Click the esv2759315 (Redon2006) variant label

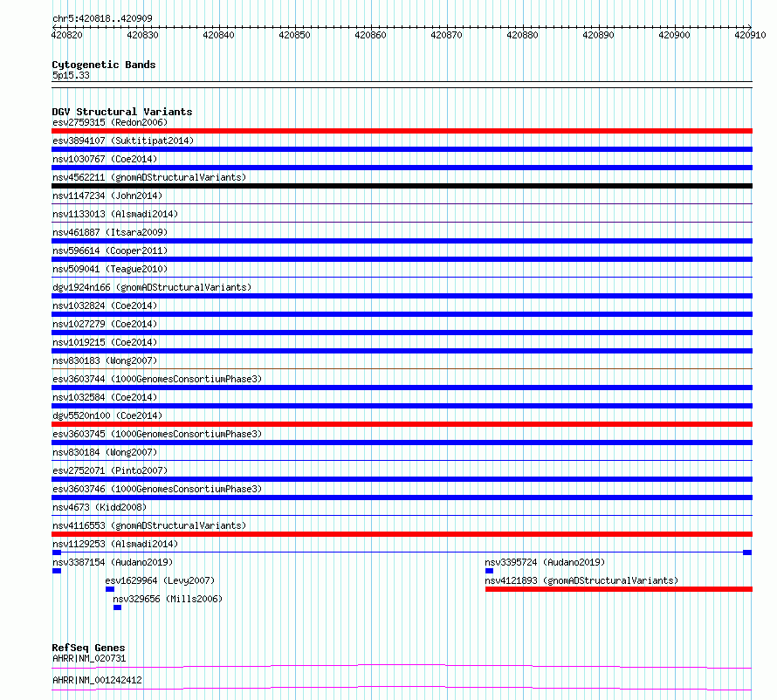[110, 122]
